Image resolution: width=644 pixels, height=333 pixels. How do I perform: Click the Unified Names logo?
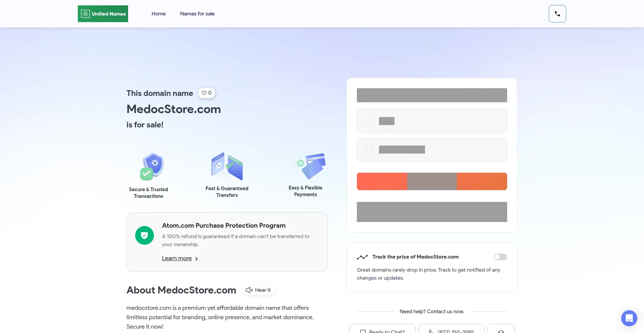tap(103, 14)
